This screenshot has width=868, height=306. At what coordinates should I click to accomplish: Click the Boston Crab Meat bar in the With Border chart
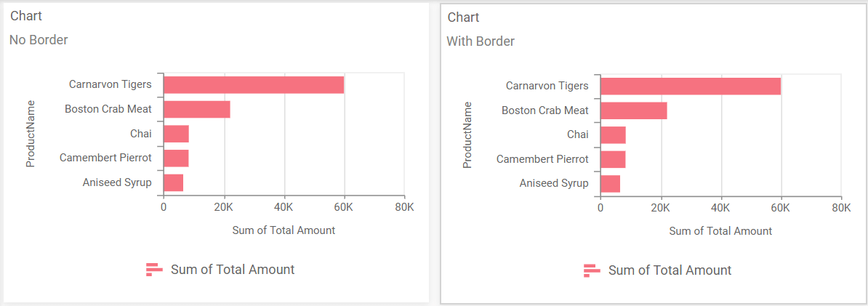point(633,110)
